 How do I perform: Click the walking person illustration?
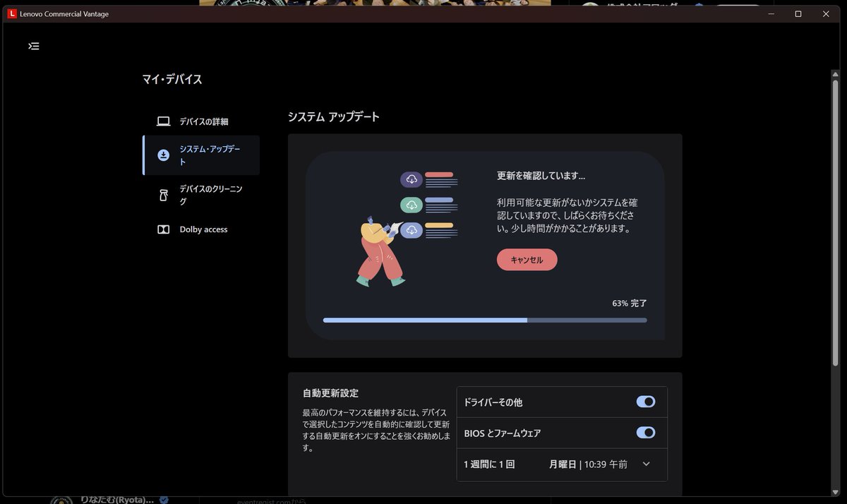coord(381,251)
